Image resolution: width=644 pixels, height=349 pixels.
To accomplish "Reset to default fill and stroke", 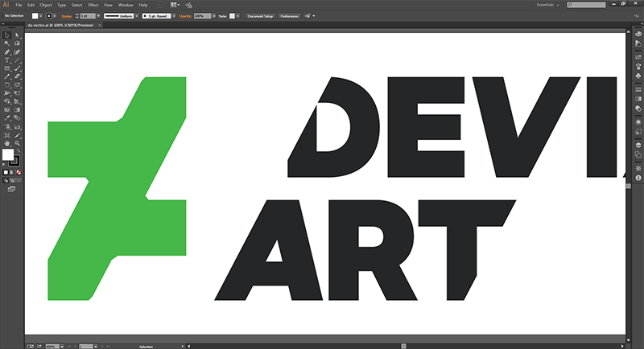I will pyautogui.click(x=5, y=165).
